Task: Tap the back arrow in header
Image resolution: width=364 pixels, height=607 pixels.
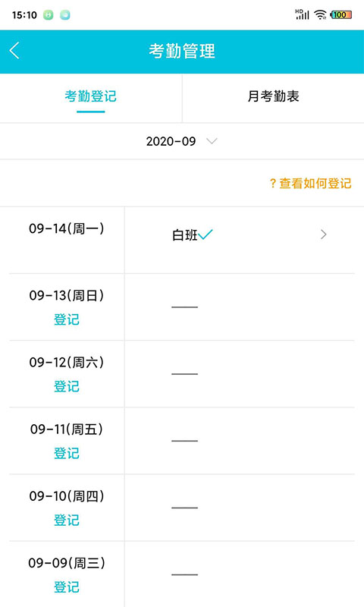Action: click(x=14, y=51)
